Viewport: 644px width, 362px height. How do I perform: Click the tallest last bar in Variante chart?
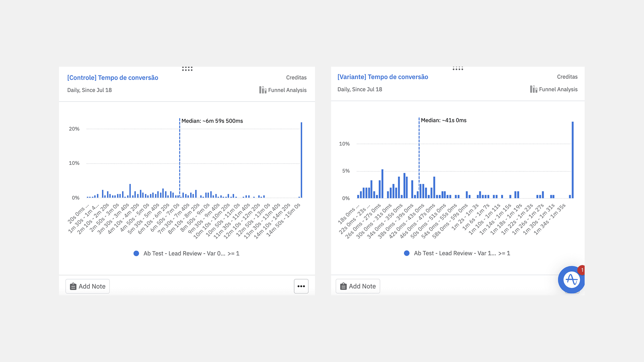[x=573, y=160]
